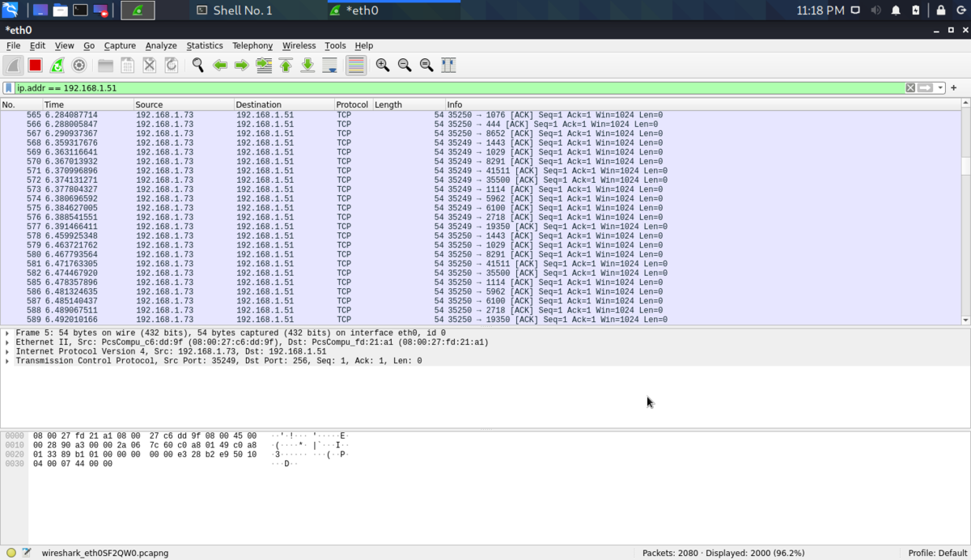This screenshot has height=560, width=971.
Task: Open the Capture menu
Action: pos(120,45)
